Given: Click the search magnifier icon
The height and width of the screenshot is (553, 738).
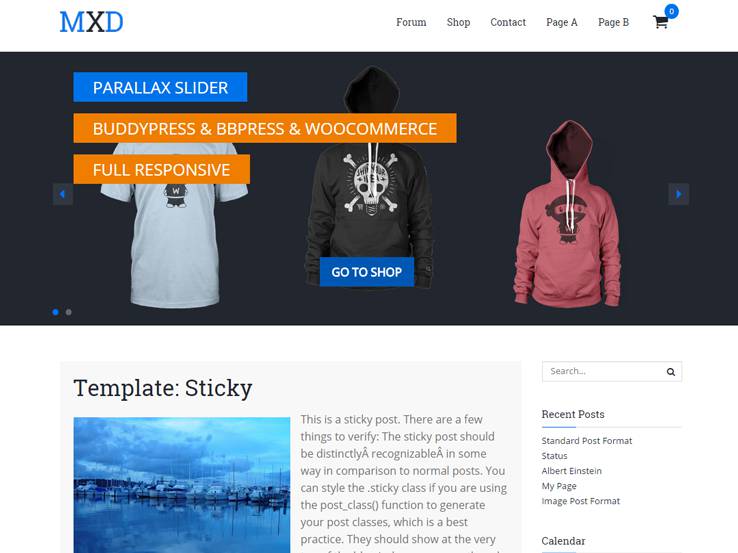Looking at the screenshot, I should tap(671, 372).
